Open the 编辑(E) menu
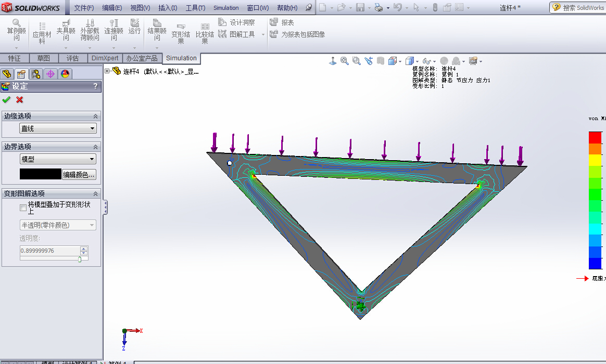The image size is (606, 364). (x=112, y=8)
